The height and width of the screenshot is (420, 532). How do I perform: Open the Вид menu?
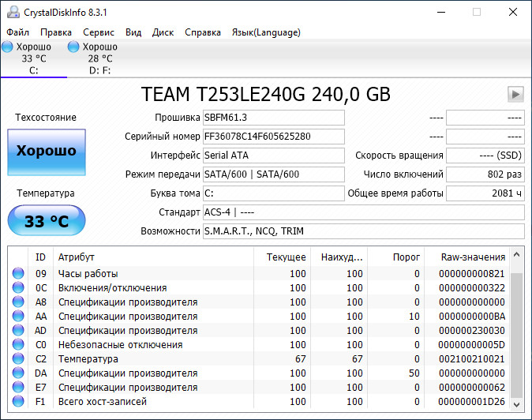coord(133,32)
